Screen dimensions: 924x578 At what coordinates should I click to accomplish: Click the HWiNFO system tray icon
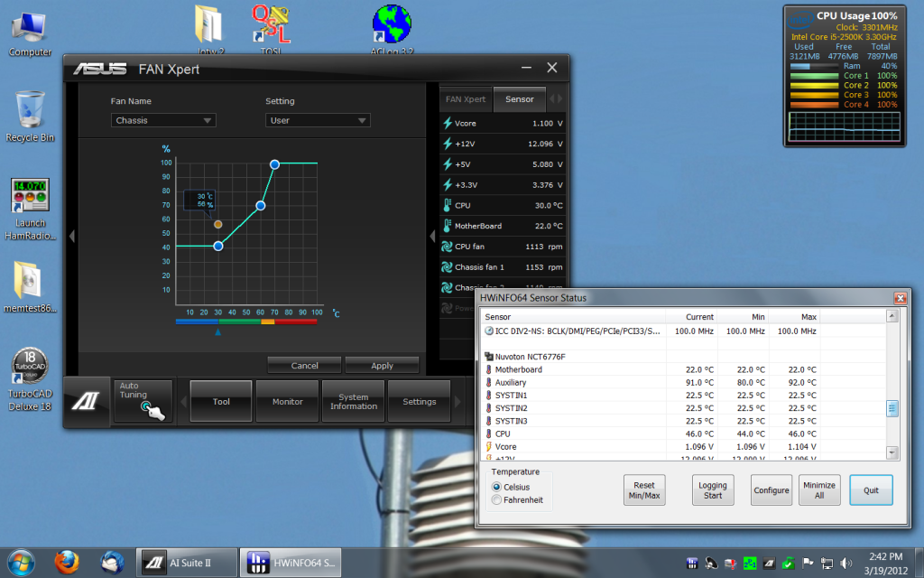click(692, 564)
